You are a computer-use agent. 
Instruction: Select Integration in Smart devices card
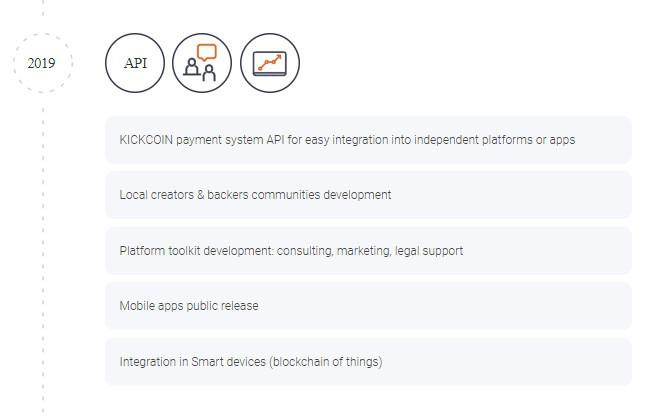pos(368,362)
